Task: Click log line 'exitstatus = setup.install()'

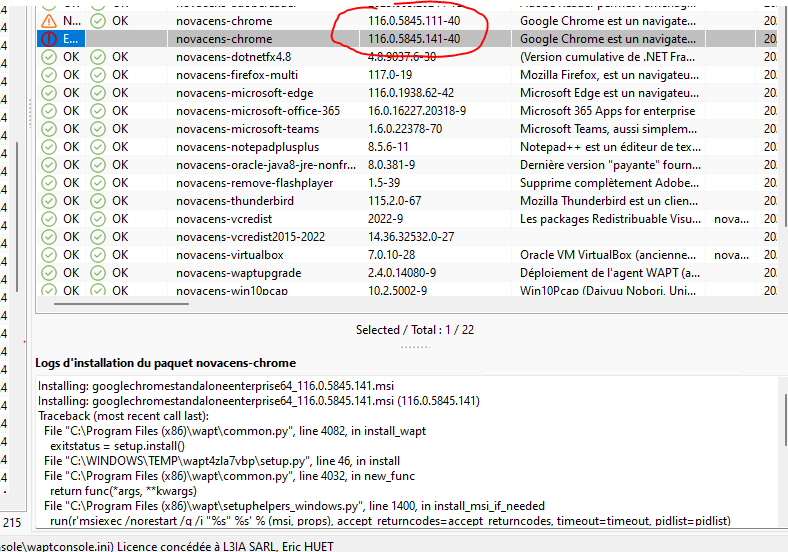Action: tap(117, 446)
